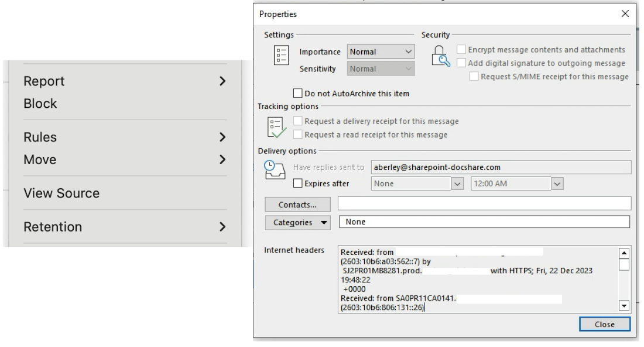Tick Request a delivery receipt checkbox
Viewport: 644px width, 347px height.
(x=298, y=121)
